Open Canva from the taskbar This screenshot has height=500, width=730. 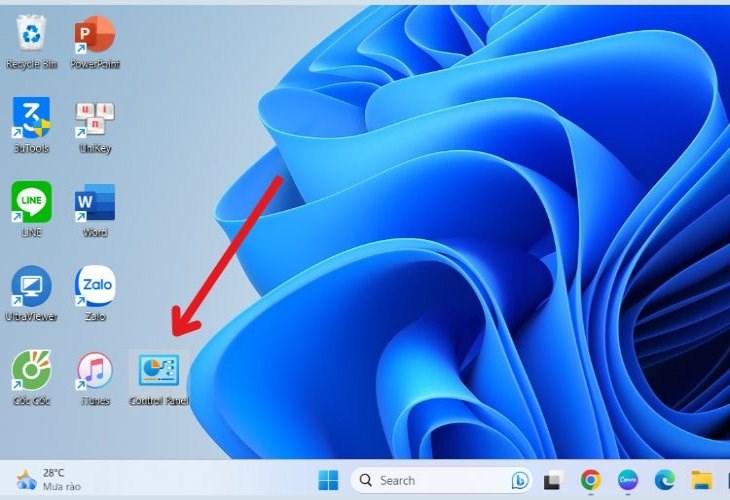(x=628, y=480)
